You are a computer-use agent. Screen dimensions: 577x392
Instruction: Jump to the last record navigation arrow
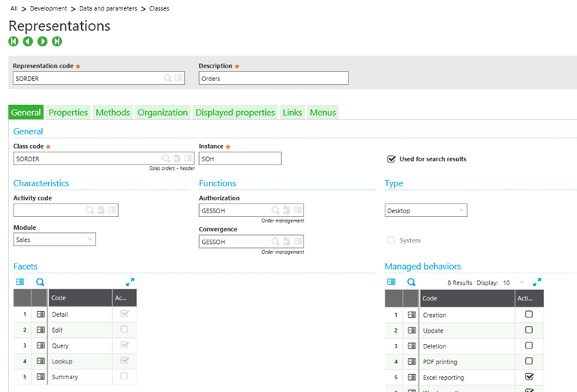click(57, 41)
